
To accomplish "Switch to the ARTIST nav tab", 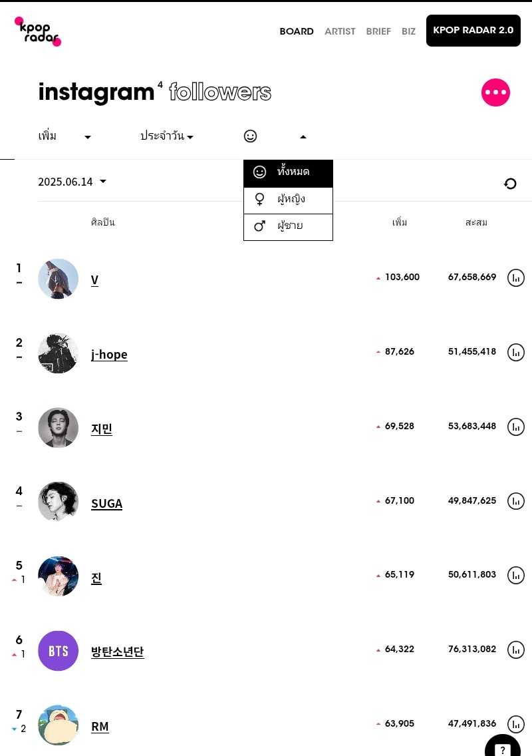I will (x=340, y=31).
